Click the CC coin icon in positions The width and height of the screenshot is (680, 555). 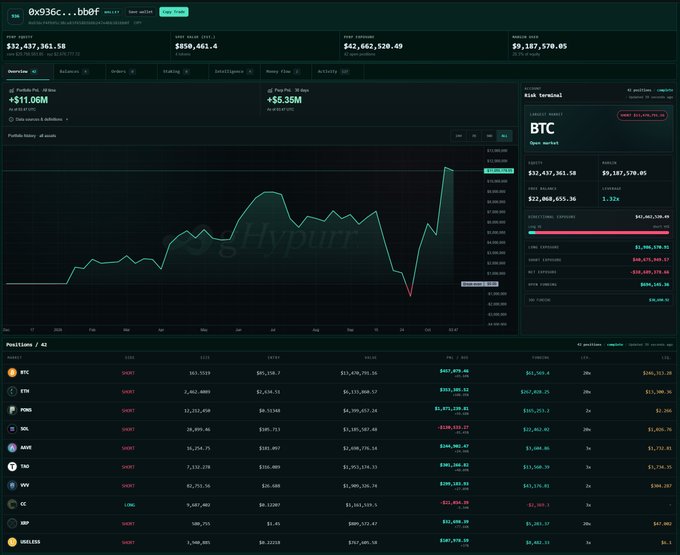click(12, 504)
